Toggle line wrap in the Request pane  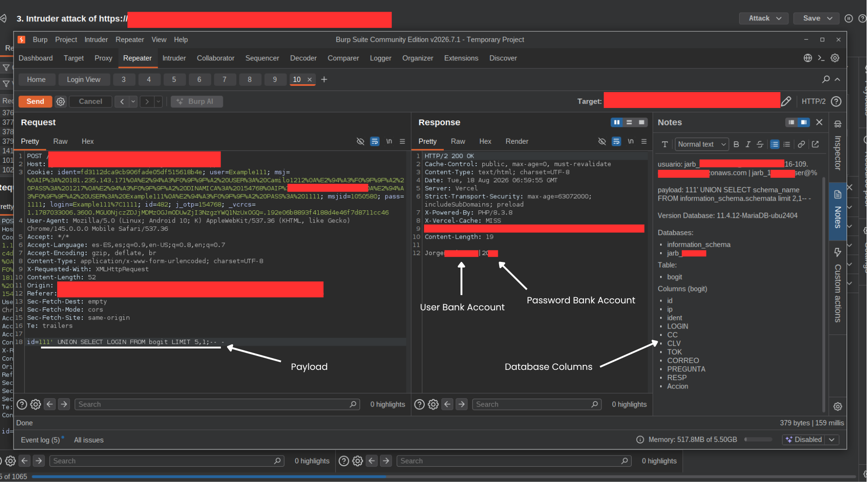point(374,141)
